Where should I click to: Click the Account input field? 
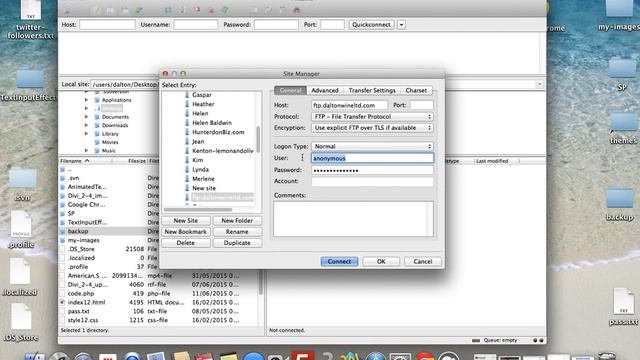pyautogui.click(x=372, y=181)
